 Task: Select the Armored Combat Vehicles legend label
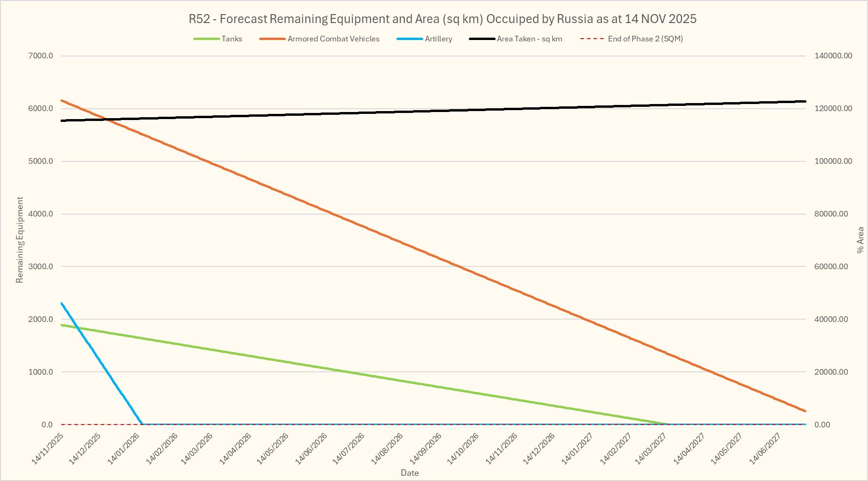click(x=333, y=39)
